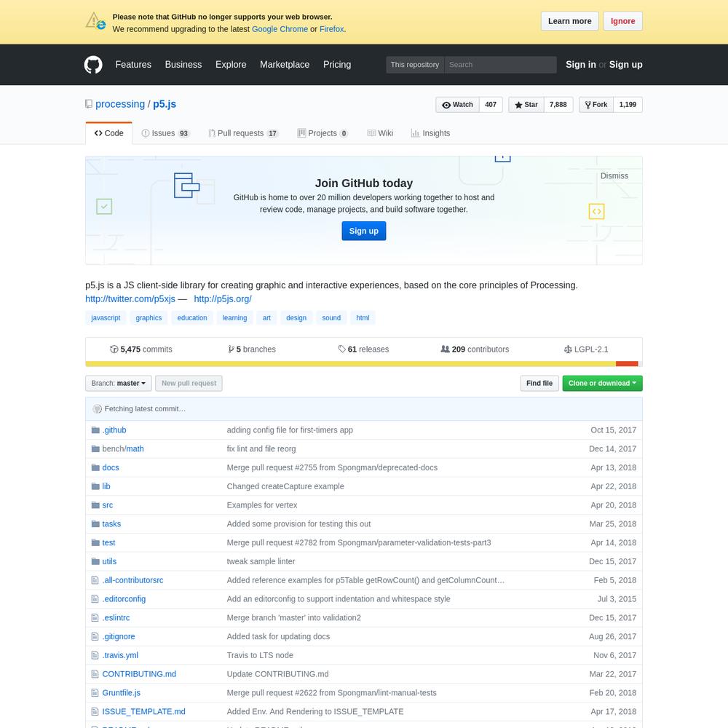Click the commits history clock icon
Screen dimensions: 728x728
point(114,349)
